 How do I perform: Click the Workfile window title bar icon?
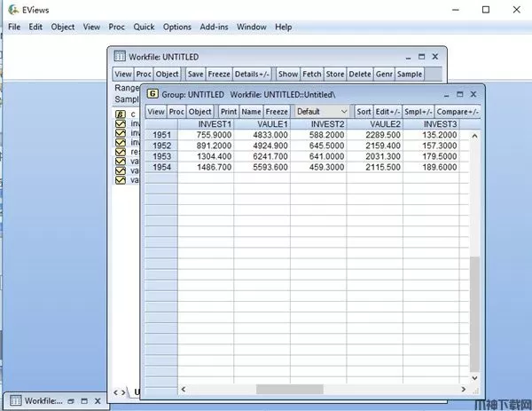click(x=120, y=56)
